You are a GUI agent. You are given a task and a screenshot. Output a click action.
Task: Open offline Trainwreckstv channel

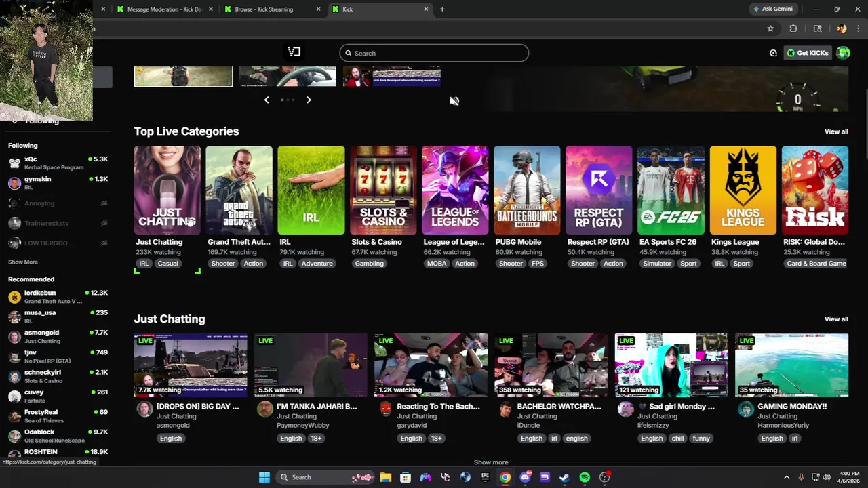58,223
